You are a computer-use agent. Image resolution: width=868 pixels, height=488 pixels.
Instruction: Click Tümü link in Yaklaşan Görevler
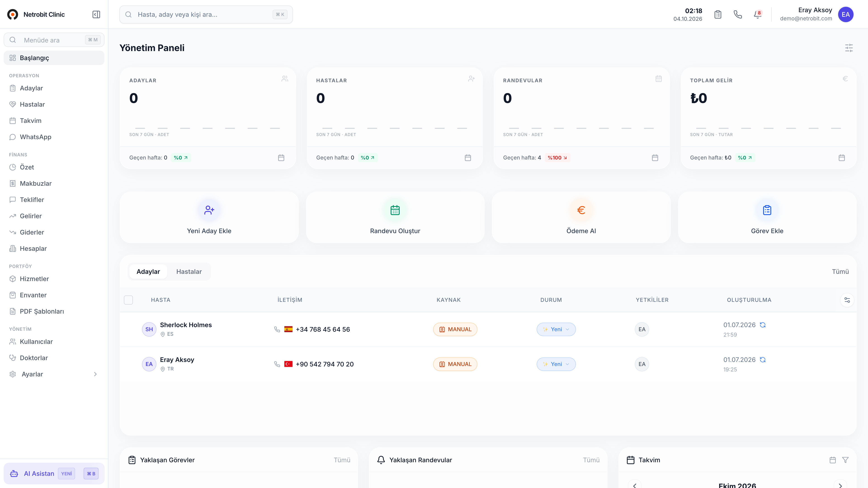pyautogui.click(x=342, y=460)
